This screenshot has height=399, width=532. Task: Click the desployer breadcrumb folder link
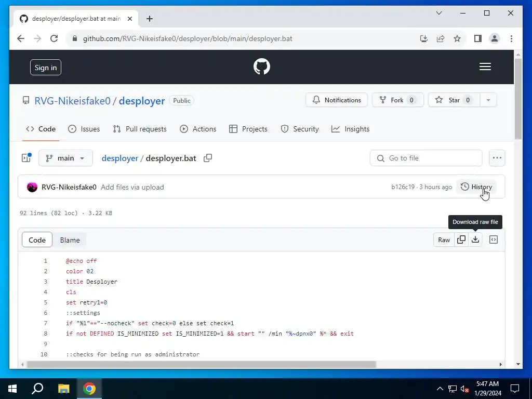[x=120, y=158]
